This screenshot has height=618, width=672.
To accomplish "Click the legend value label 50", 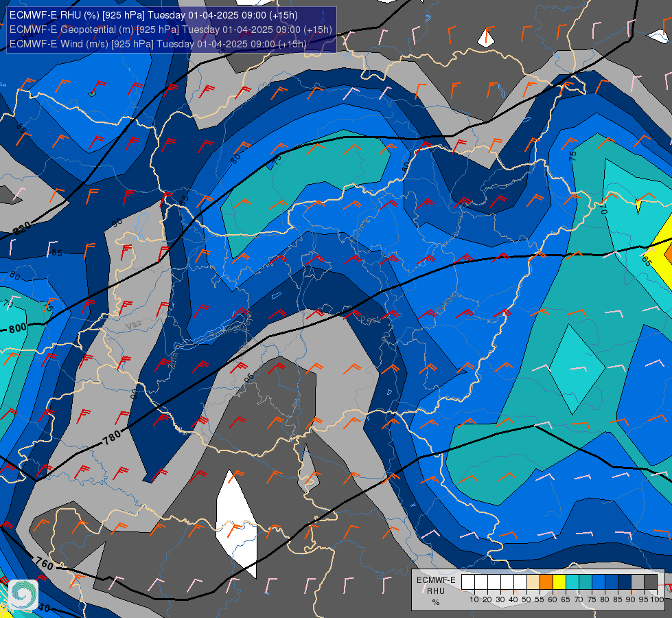I will point(526,599).
